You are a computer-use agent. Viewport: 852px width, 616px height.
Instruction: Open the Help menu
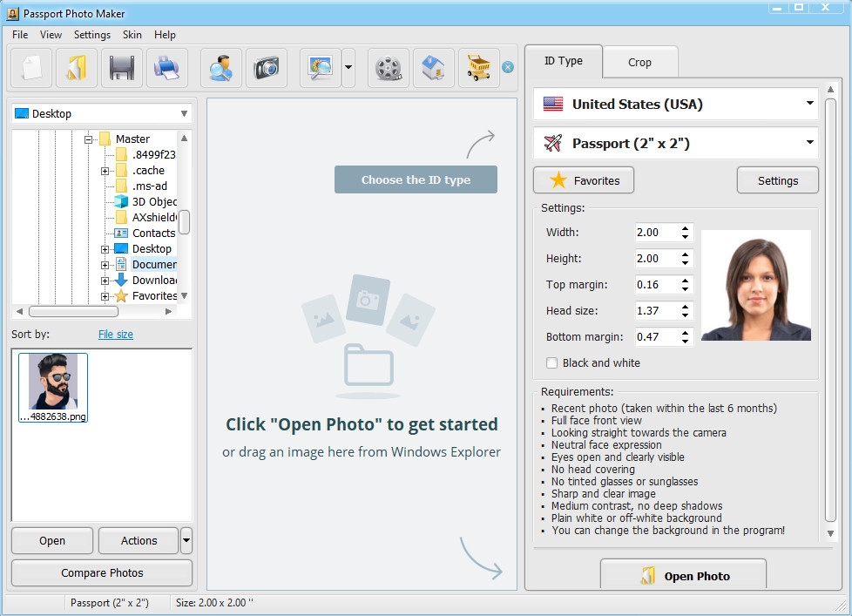[x=165, y=35]
